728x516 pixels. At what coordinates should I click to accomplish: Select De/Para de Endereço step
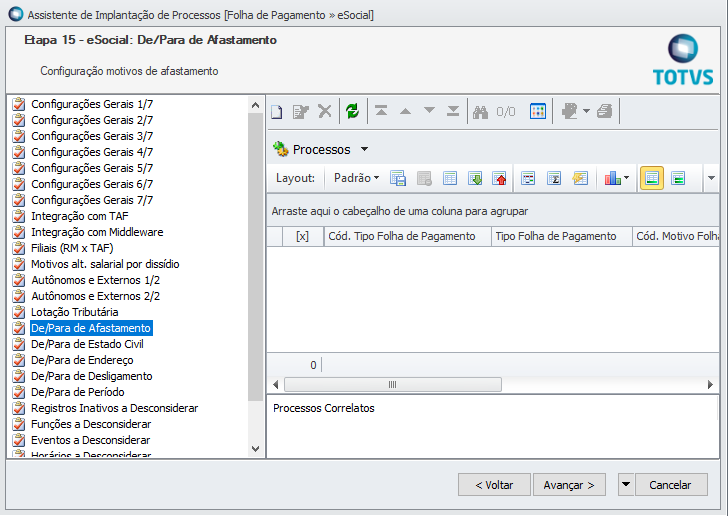coord(82,360)
